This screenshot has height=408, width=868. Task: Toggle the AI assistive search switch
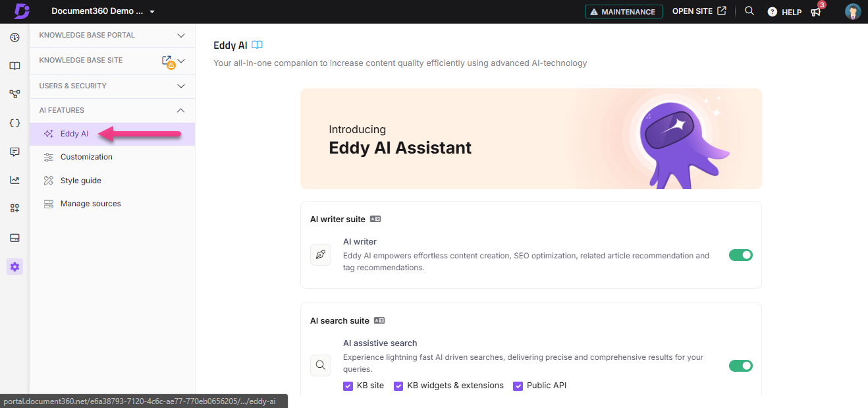click(x=740, y=366)
